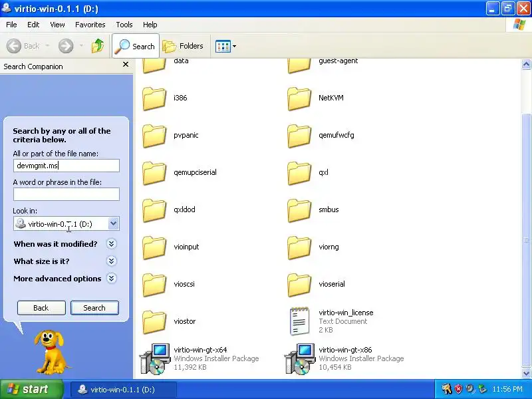Screen dimensions: 532x399
Task: Select the qxl folder icon
Action: pyautogui.click(x=299, y=174)
